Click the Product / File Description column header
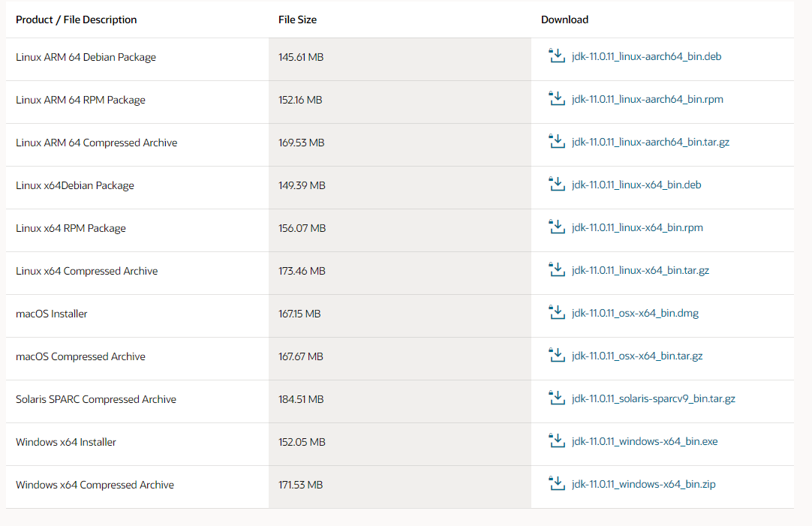 (77, 20)
